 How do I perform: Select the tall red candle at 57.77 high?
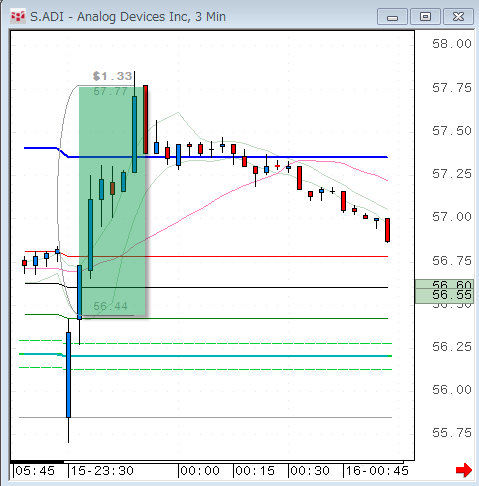pyautogui.click(x=145, y=119)
